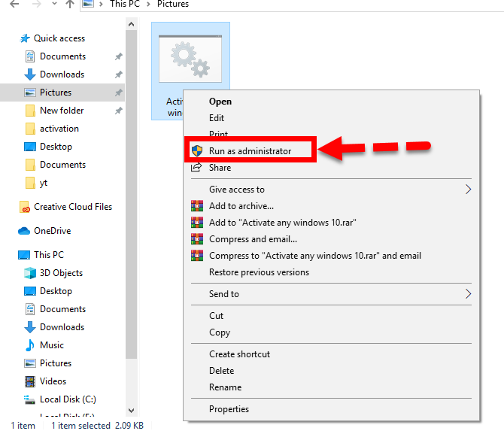Click the OneDrive cloud icon
Viewport: 504px width, 434px height.
click(25, 231)
